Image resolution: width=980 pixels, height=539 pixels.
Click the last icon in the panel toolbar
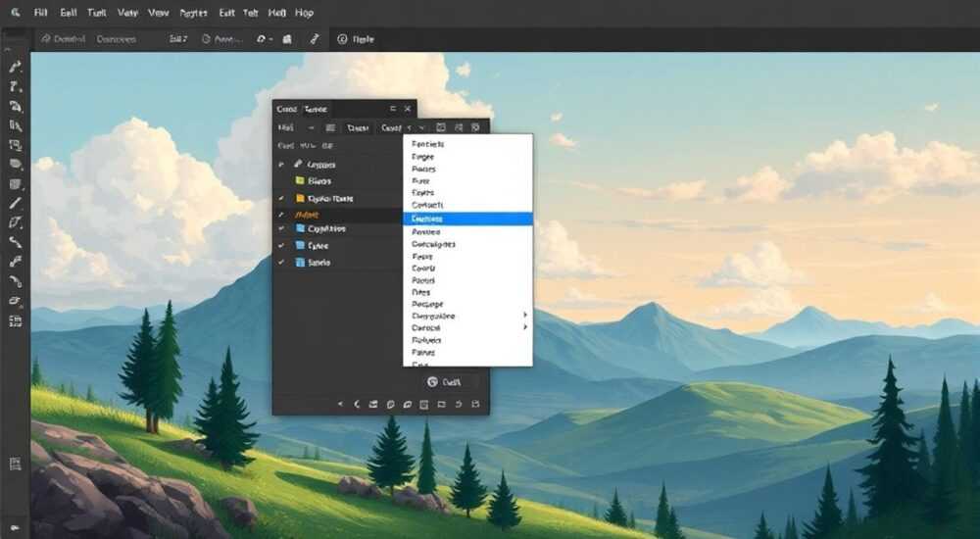click(x=475, y=127)
